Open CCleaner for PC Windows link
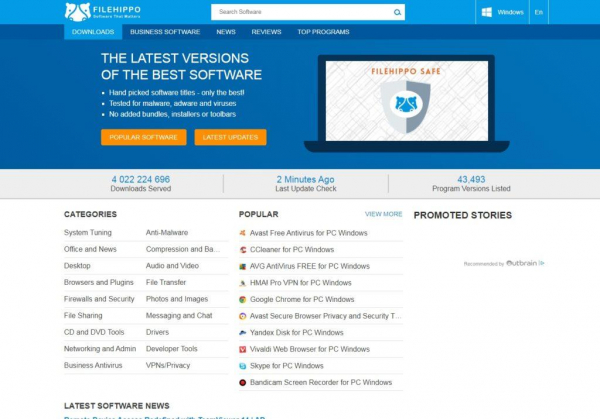 [x=292, y=249]
